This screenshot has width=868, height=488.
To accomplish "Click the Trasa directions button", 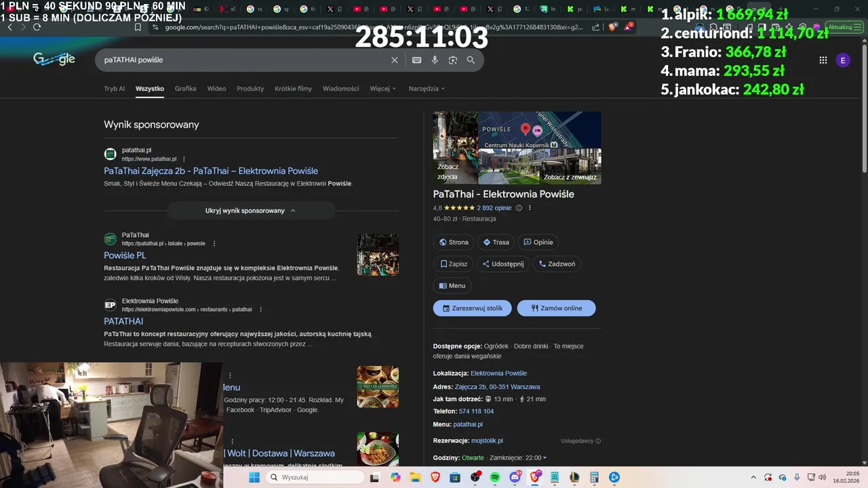I will click(496, 242).
